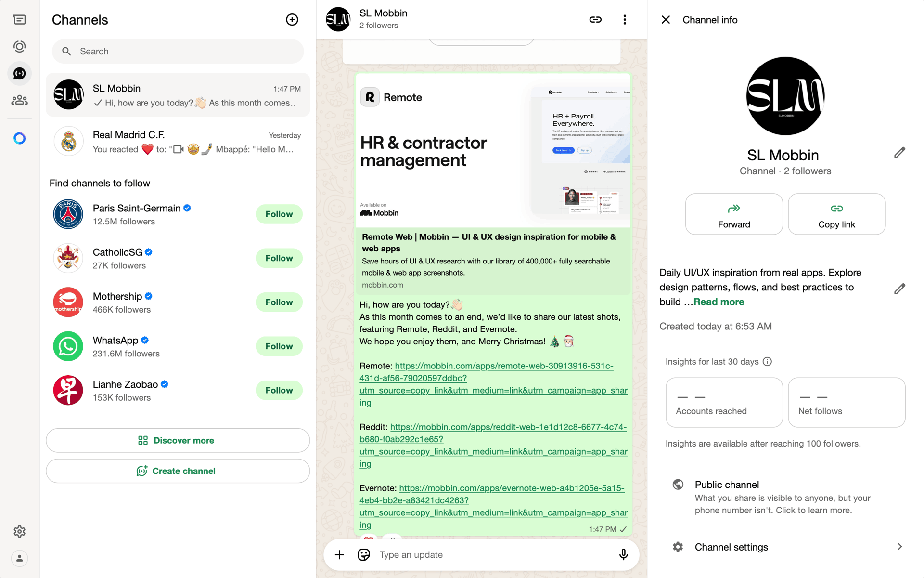Open the Settings gear in sidebar
924x578 pixels.
coord(19,531)
